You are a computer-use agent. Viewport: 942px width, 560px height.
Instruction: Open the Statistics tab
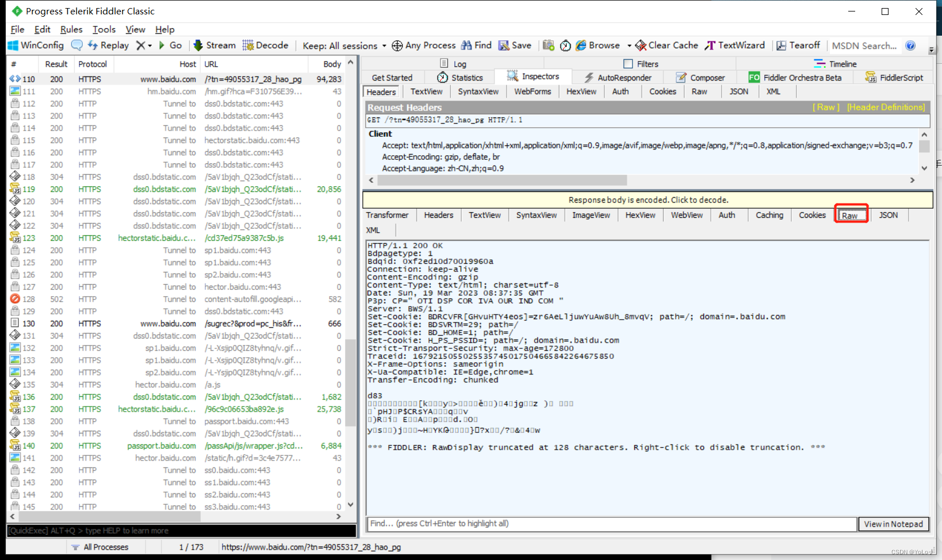pos(460,78)
